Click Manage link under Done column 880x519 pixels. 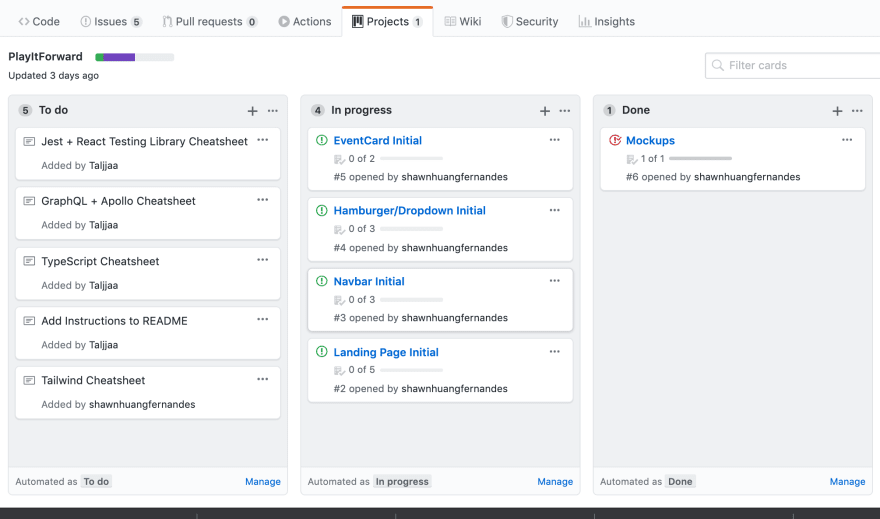coord(847,481)
